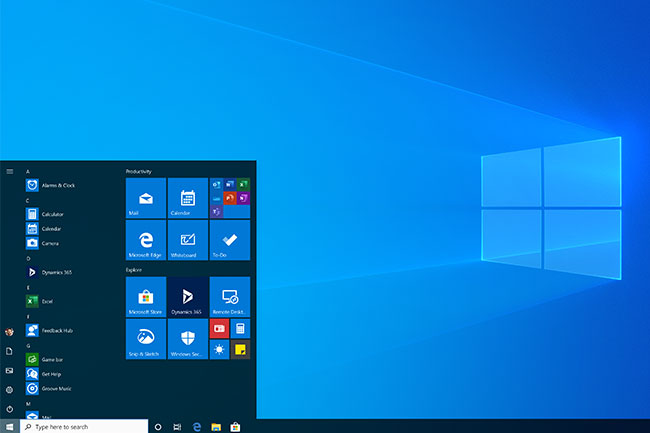Viewport: 650px width, 433px height.
Task: Click the 'Explore' group heading
Action: (x=134, y=270)
